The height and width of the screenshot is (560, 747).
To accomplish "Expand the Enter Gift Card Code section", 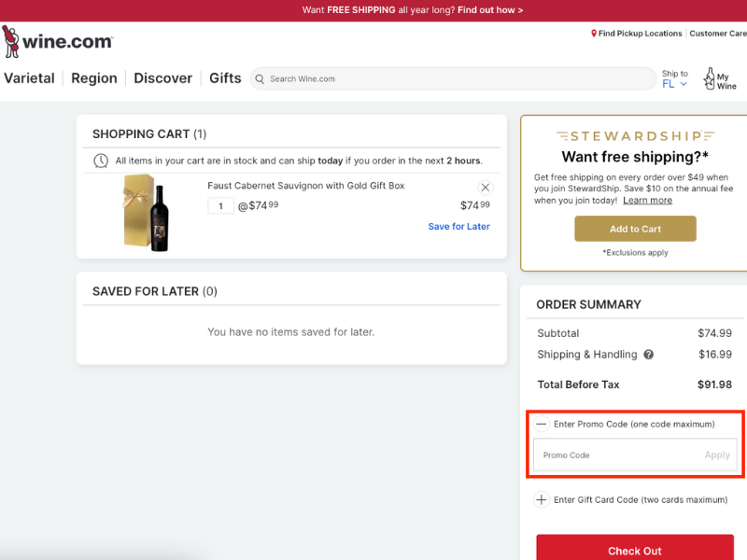I will point(542,499).
